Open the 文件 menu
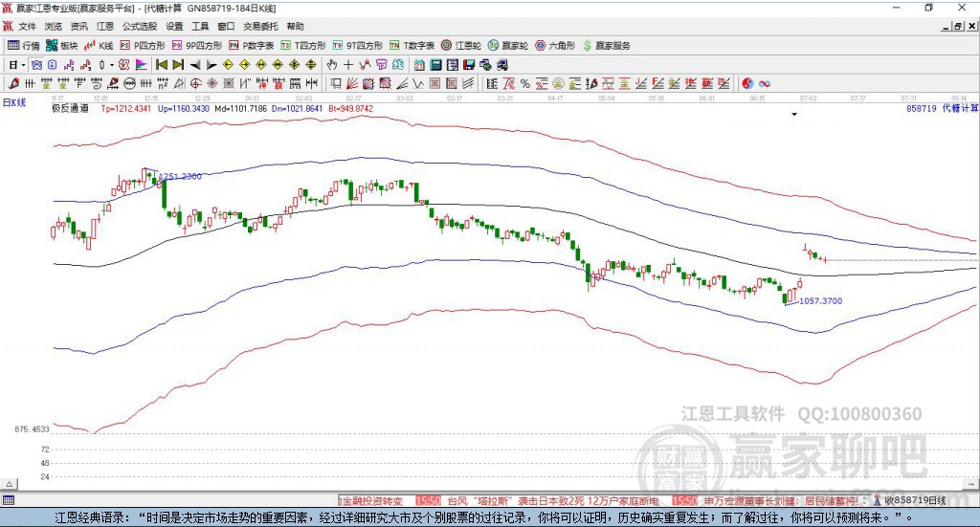 point(27,26)
